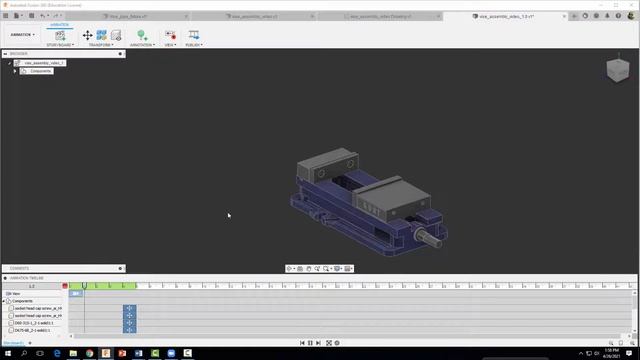The image size is (640, 360).
Task: Click the Orbit tool in navigation bar
Action: click(x=289, y=269)
